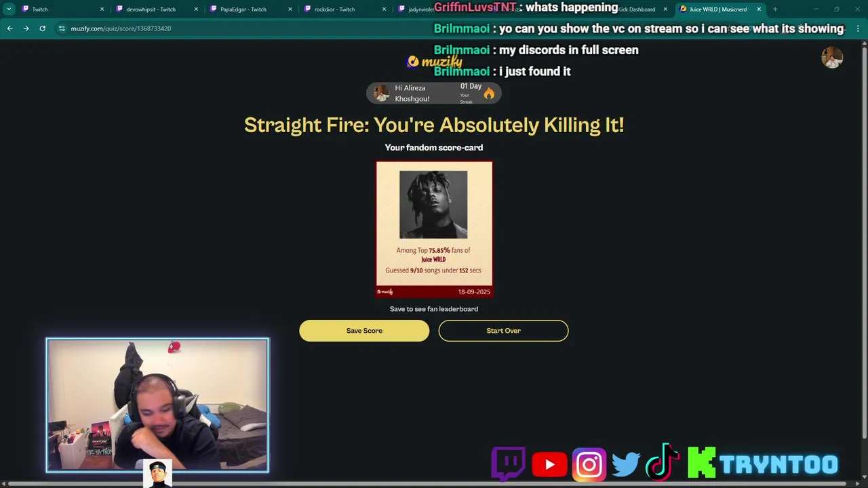Close the Kick Dashboard tab

coord(665,9)
